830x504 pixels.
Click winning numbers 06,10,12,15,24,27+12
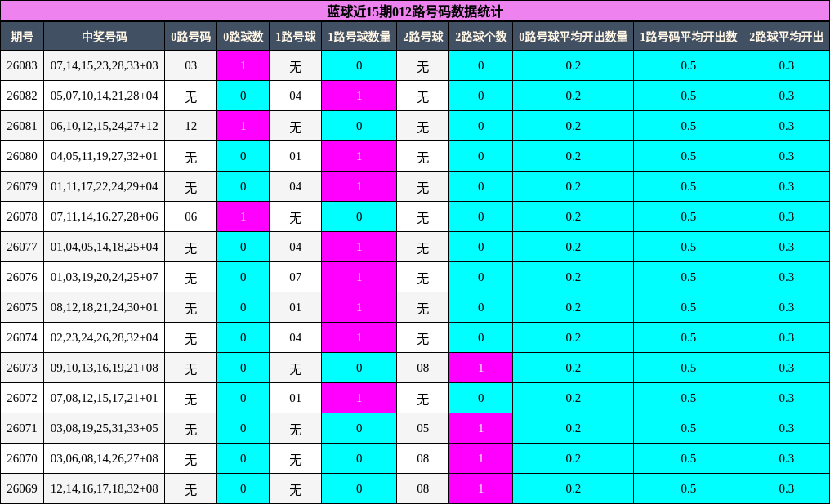point(105,126)
